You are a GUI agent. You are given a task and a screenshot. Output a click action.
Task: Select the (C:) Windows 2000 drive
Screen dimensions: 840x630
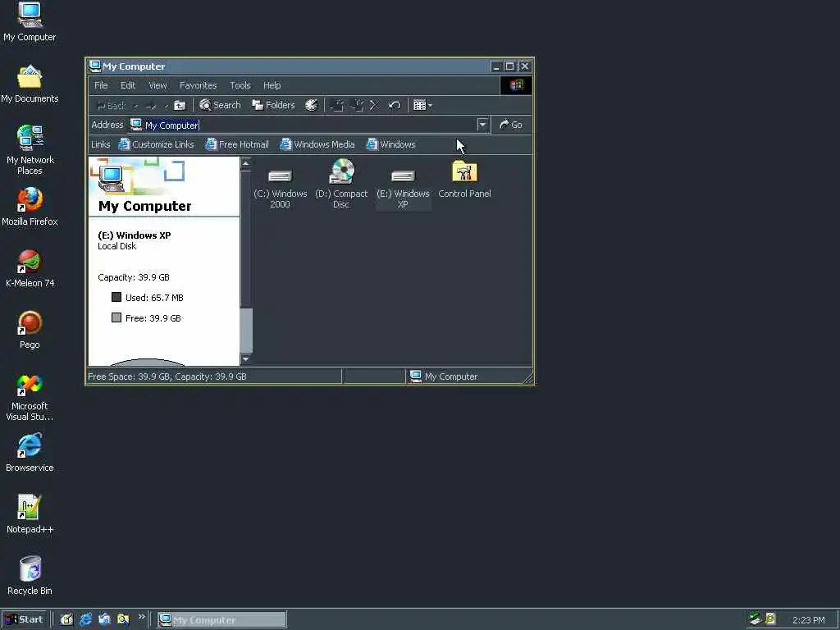[x=280, y=186]
